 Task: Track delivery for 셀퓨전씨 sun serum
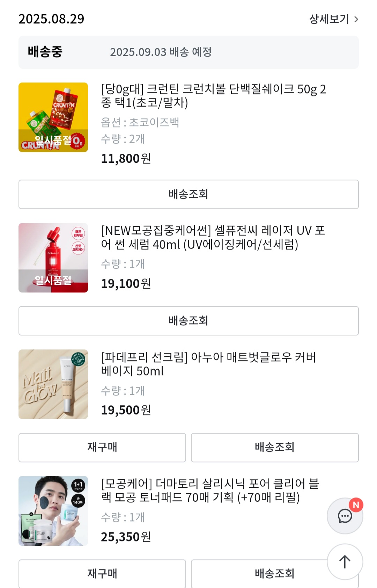click(188, 321)
